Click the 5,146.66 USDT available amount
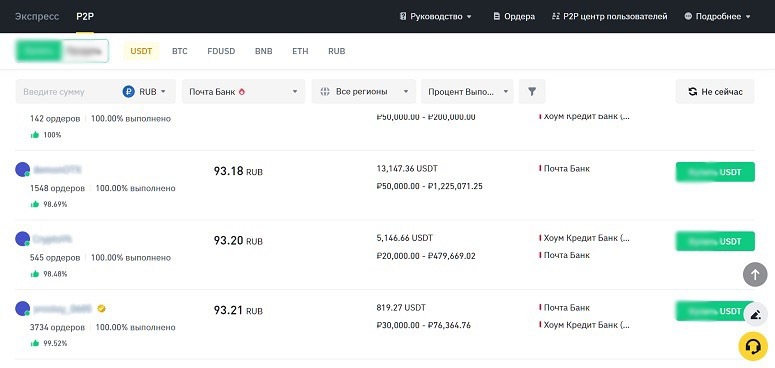Screen dimensions: 775x368 click(x=404, y=238)
